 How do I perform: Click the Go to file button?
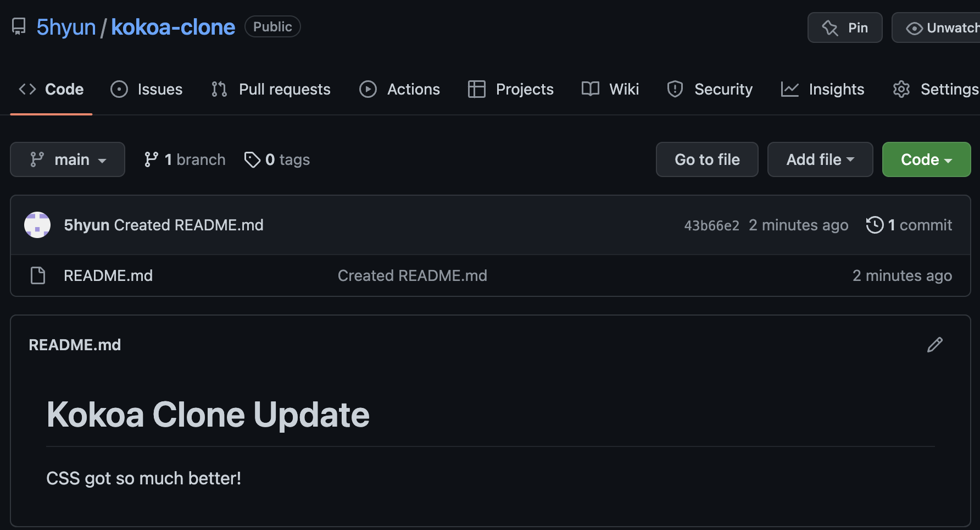[707, 159]
